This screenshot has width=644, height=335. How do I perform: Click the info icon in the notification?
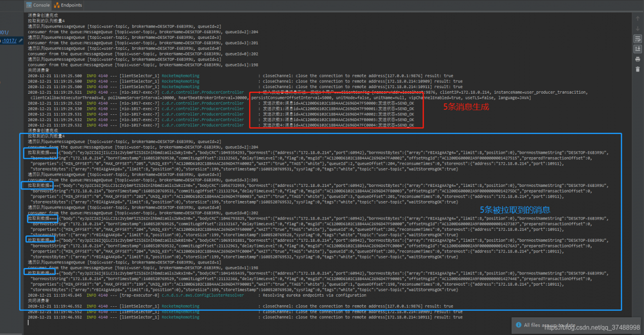point(518,325)
